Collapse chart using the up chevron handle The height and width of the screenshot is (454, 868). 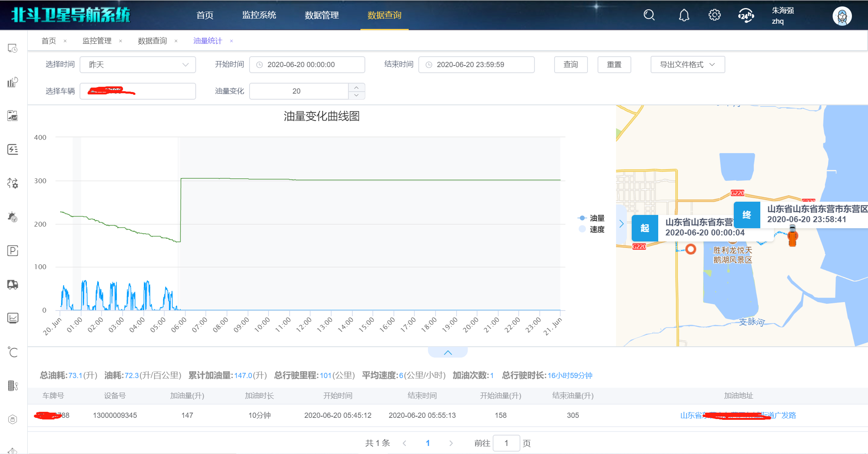[x=448, y=352]
